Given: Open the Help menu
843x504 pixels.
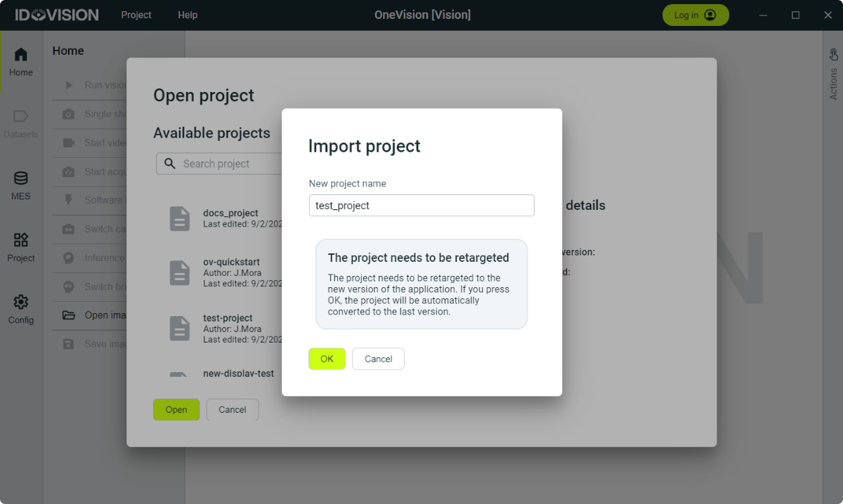Looking at the screenshot, I should (188, 15).
